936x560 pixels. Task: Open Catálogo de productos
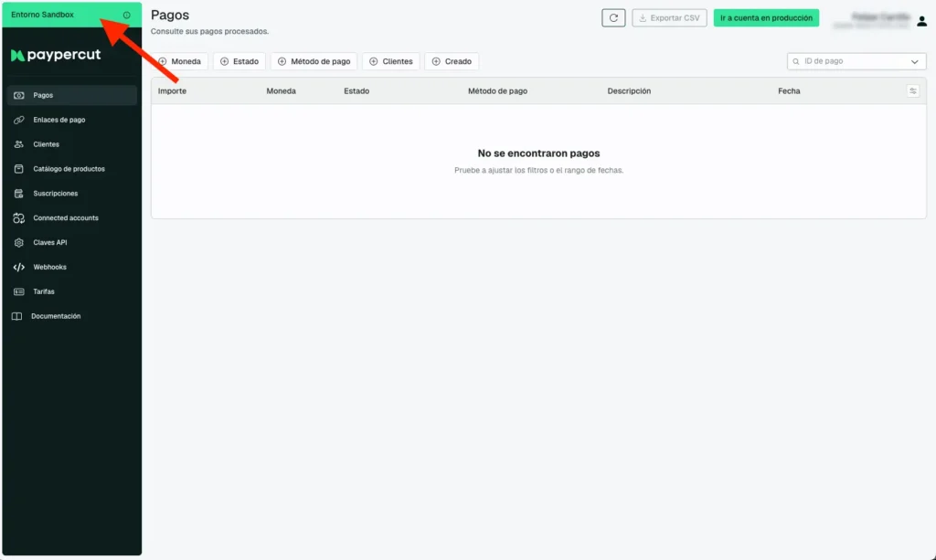pyautogui.click(x=72, y=169)
